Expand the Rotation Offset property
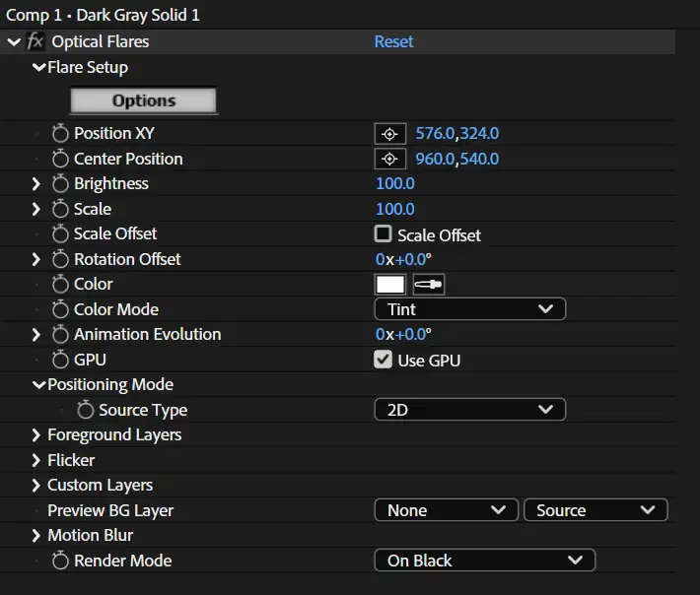The image size is (700, 595). (36, 260)
